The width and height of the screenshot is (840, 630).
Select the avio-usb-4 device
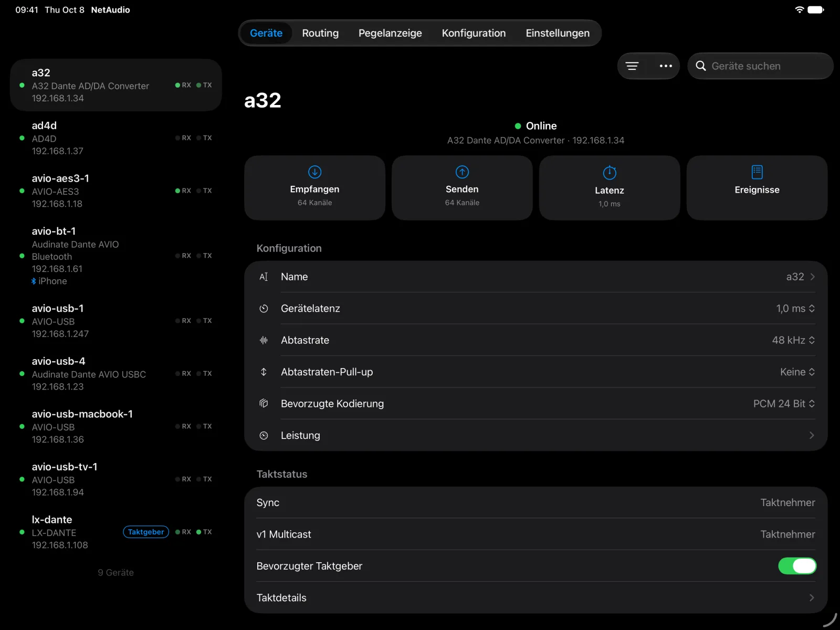pos(116,374)
